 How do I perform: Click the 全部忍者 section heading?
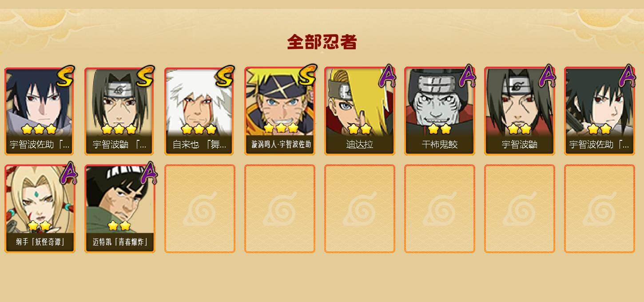click(322, 42)
